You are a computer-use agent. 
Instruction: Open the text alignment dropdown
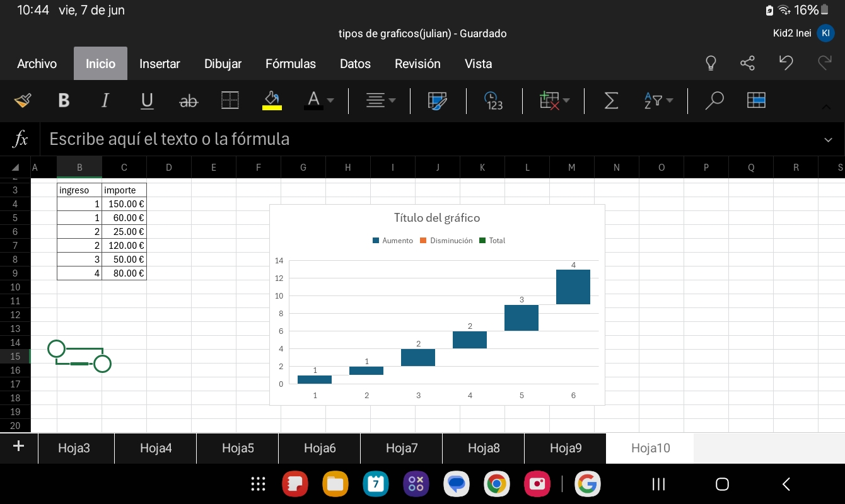click(x=381, y=100)
